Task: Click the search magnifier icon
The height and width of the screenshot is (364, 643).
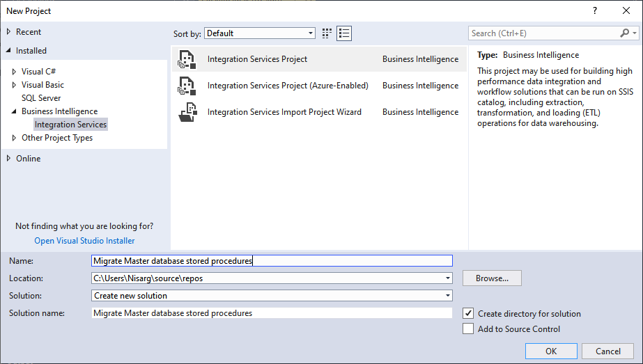Action: coord(625,33)
